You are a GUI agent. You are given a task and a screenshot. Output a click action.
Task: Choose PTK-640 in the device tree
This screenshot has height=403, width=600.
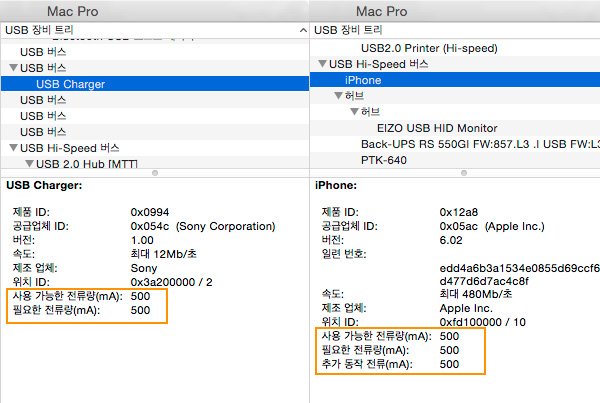point(384,160)
